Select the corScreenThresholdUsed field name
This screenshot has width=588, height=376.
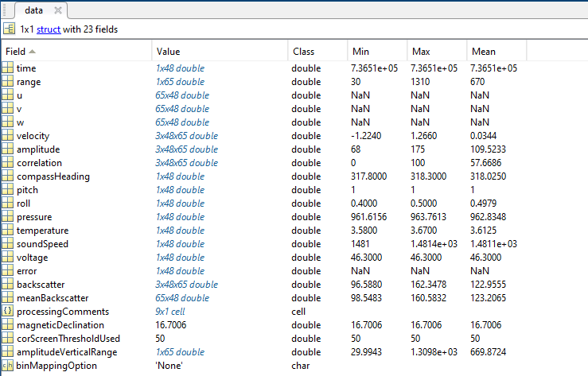(x=68, y=338)
